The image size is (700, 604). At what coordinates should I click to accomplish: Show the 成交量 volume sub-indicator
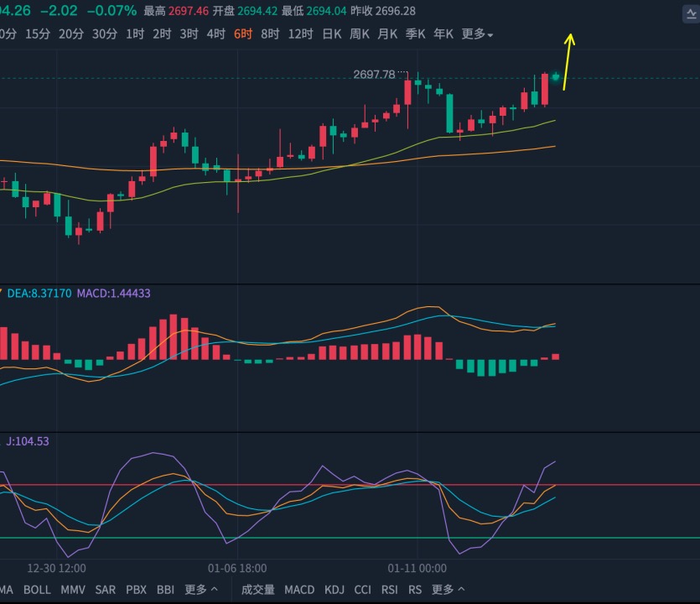pyautogui.click(x=257, y=590)
